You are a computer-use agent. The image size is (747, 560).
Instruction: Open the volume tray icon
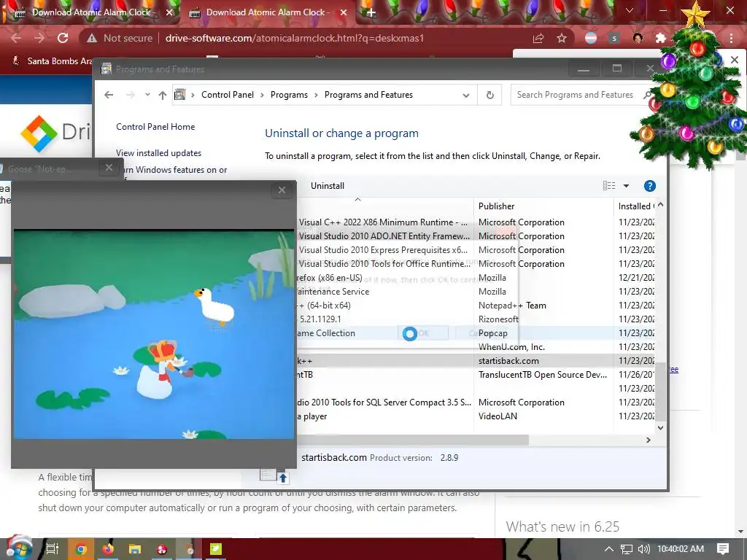(643, 549)
